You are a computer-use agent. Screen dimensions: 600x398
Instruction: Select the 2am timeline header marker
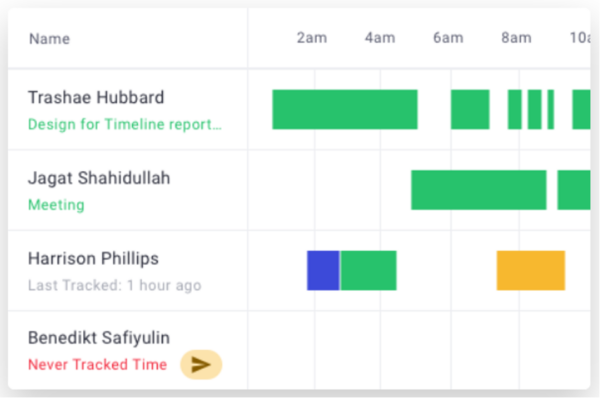(312, 38)
